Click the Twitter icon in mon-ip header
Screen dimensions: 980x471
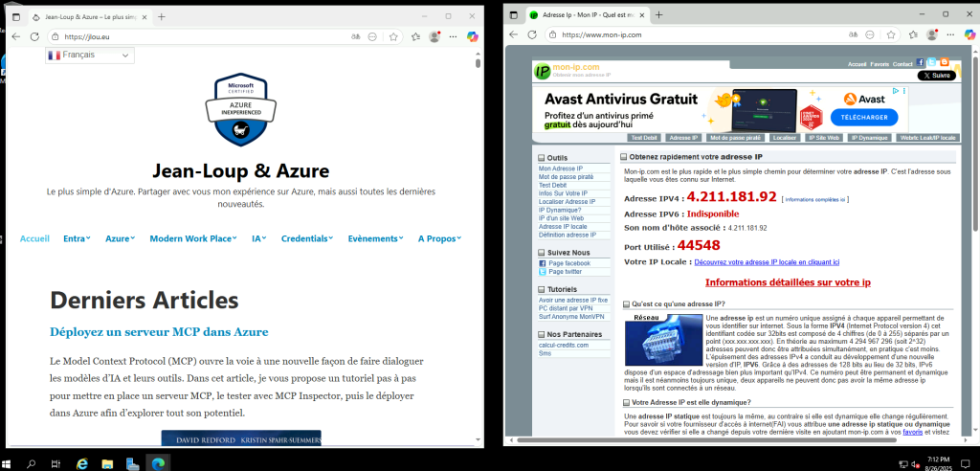(932, 62)
